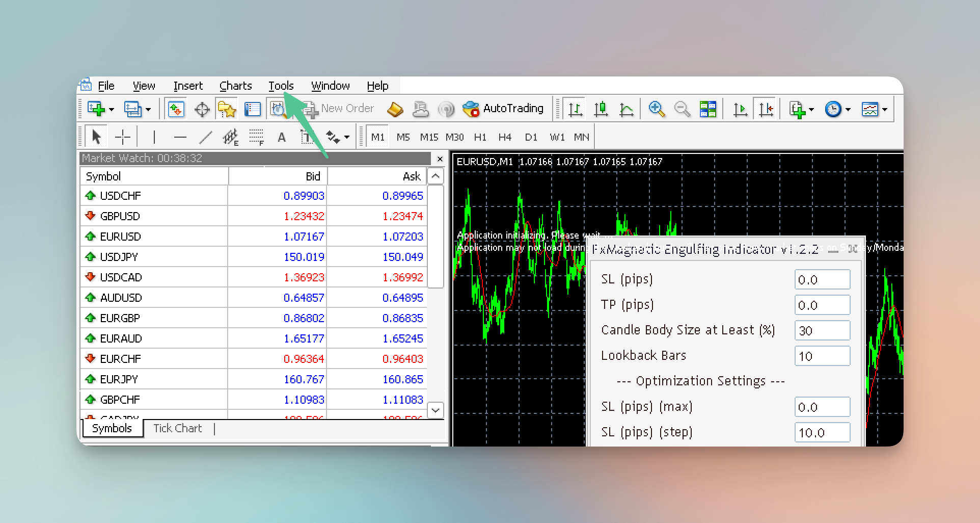980x523 pixels.
Task: Switch to candlestick chart icon
Action: click(x=601, y=109)
